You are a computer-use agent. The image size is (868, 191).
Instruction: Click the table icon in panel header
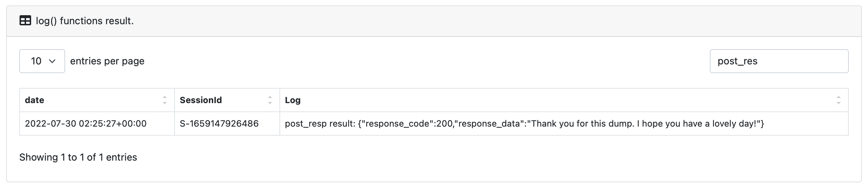(x=25, y=21)
